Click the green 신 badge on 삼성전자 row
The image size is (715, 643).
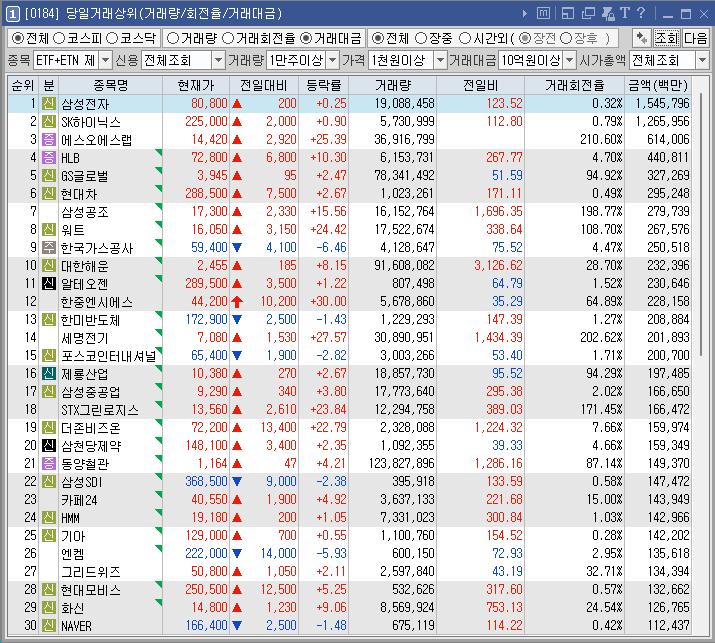coord(49,104)
